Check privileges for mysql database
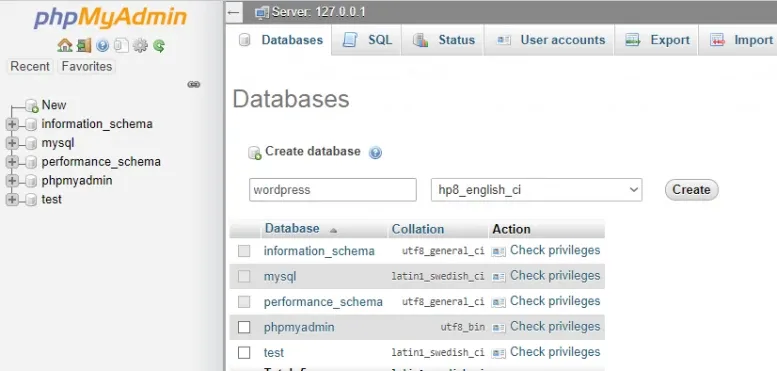 (x=555, y=275)
